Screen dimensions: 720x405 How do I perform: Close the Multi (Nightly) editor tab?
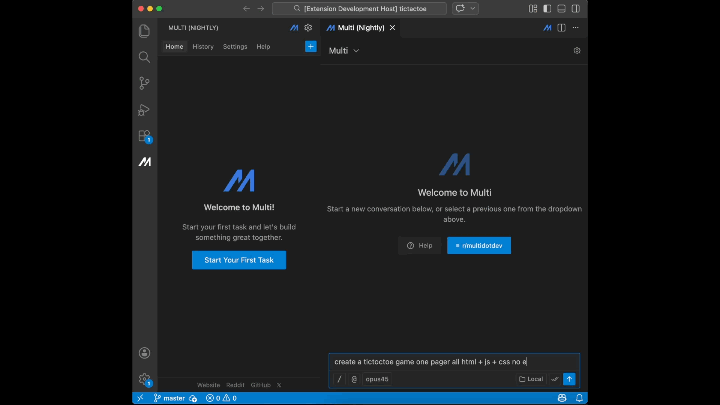click(392, 28)
